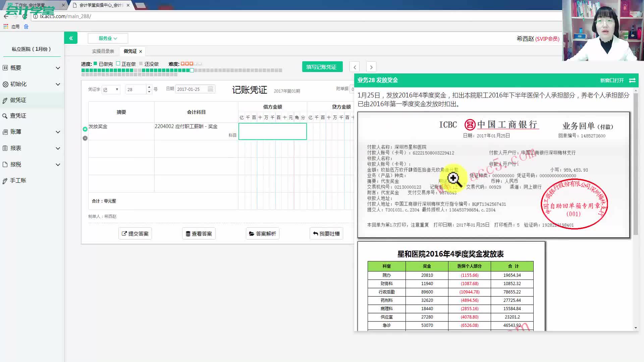Close the 做凭证 tab
The image size is (644, 362).
pyautogui.click(x=141, y=52)
